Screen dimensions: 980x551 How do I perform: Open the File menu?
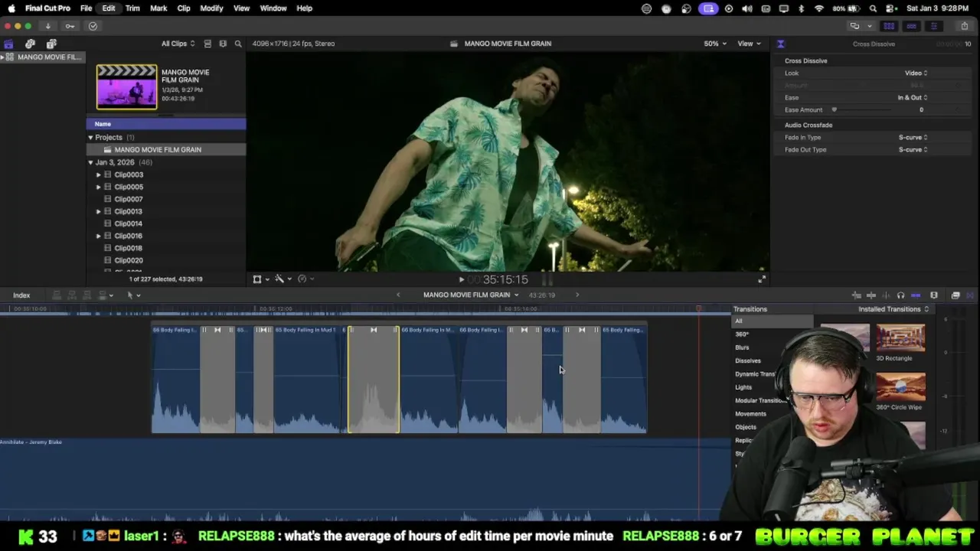tap(86, 8)
